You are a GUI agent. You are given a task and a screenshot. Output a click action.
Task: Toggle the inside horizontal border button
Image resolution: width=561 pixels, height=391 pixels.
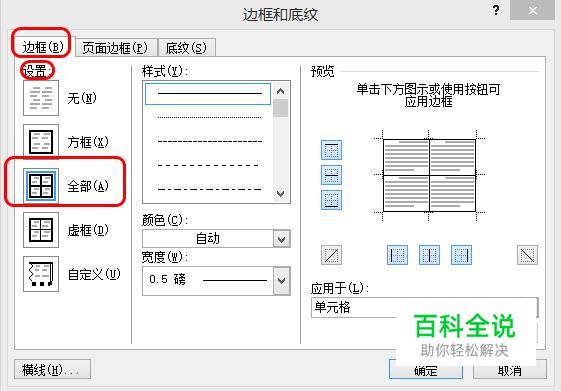[331, 175]
